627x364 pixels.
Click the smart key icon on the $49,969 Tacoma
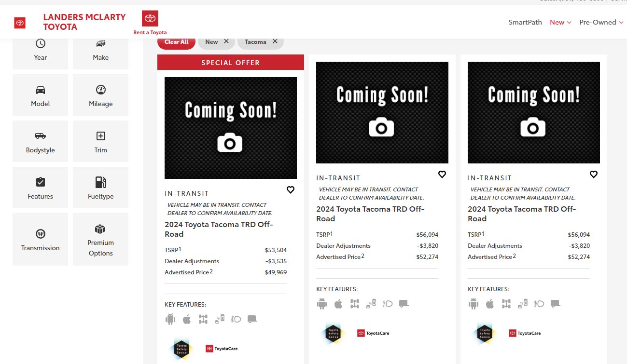[220, 319]
